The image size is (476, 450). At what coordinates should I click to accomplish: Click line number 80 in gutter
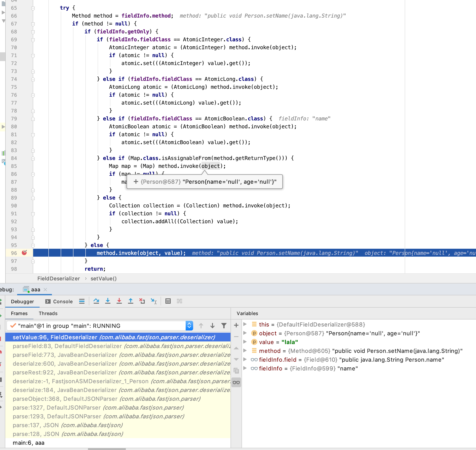point(14,126)
